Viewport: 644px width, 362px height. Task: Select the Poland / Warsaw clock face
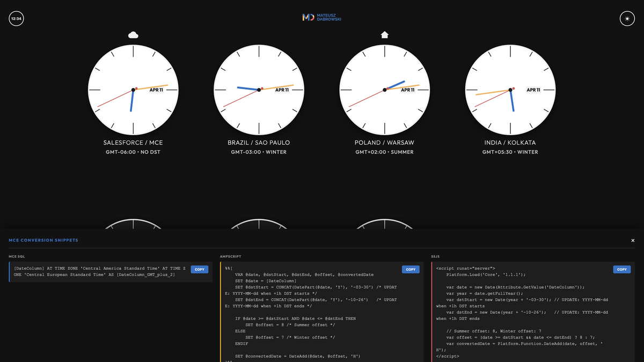point(384,90)
